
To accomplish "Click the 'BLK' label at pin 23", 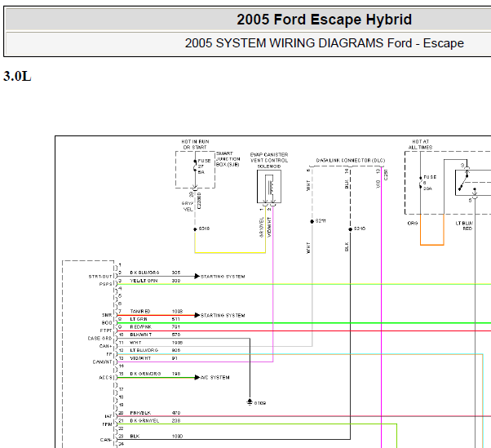I will pyautogui.click(x=135, y=436).
